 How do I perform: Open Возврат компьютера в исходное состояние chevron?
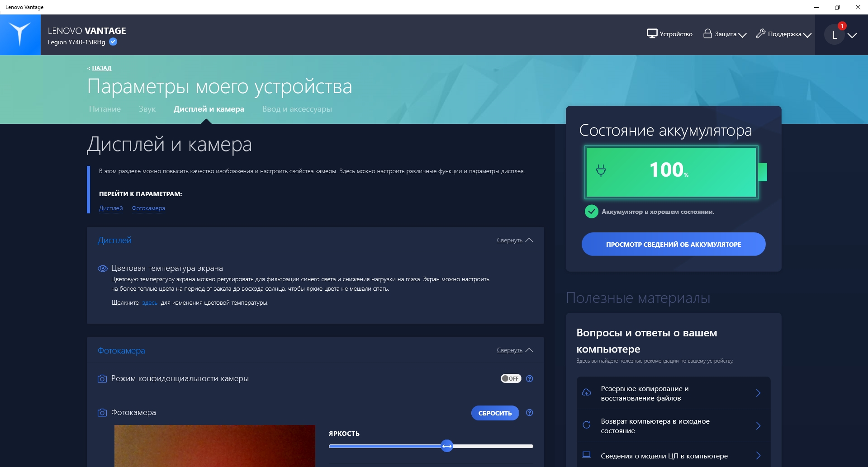(759, 426)
